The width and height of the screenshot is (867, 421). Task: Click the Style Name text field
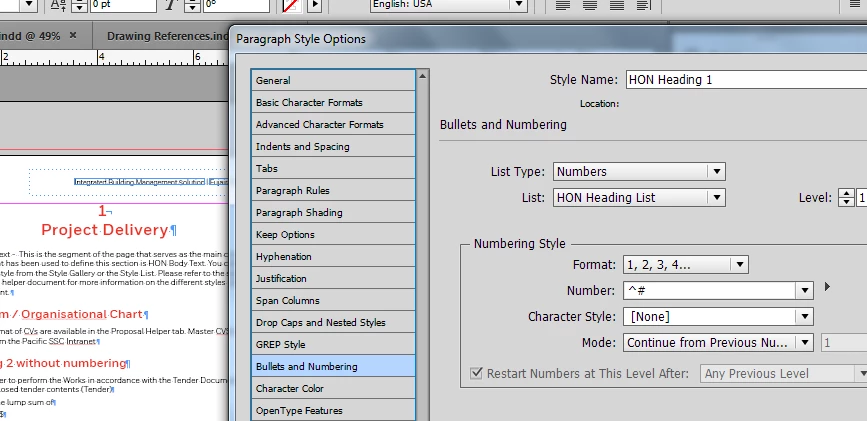[746, 80]
